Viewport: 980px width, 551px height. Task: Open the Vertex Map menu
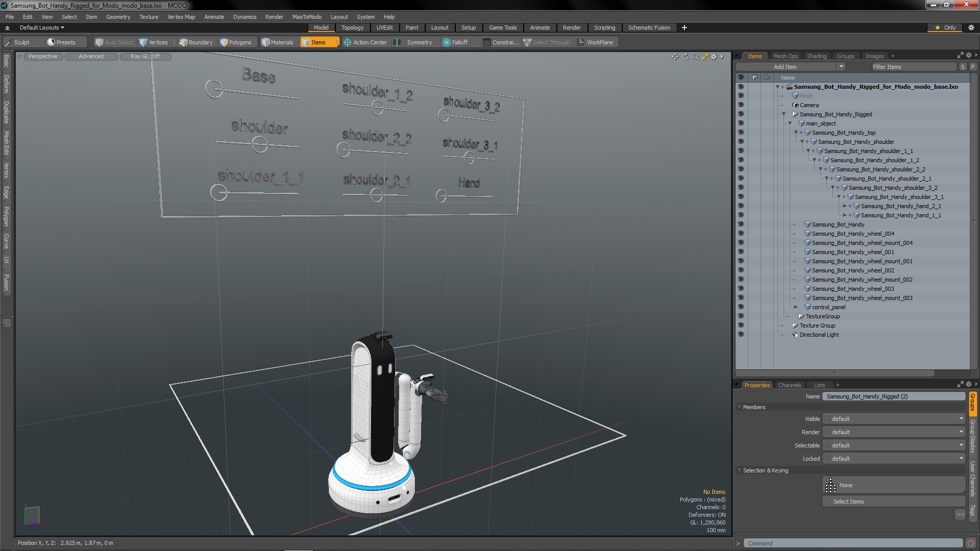pos(181,17)
